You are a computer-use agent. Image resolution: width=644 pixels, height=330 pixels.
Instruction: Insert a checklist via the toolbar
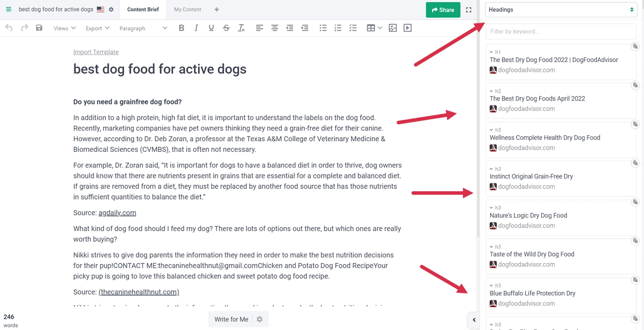353,28
